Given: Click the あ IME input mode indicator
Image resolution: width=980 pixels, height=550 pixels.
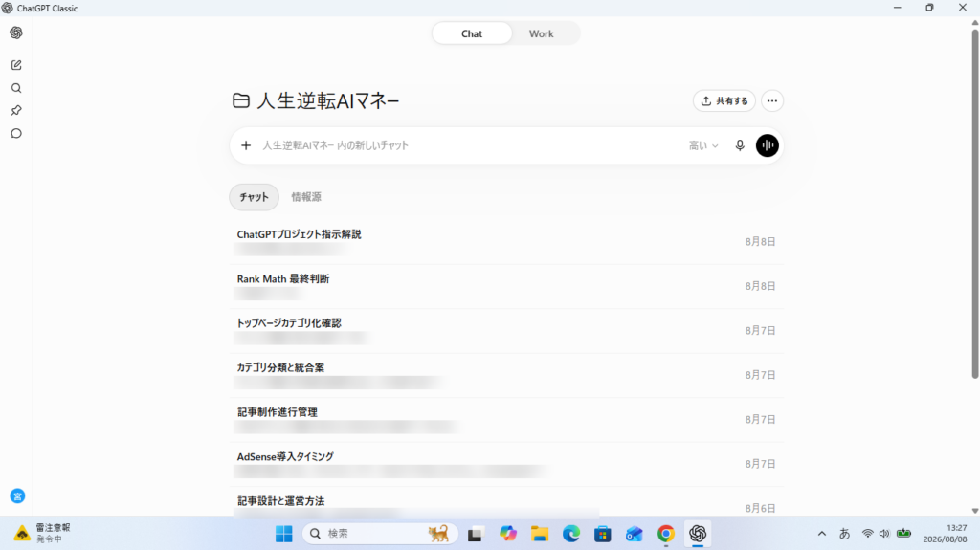Looking at the screenshot, I should click(x=844, y=534).
